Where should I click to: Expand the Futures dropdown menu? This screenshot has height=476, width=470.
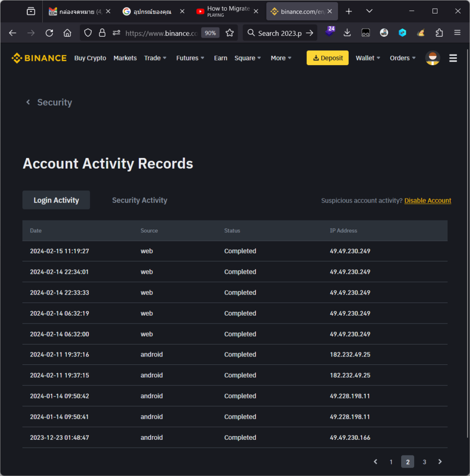pos(190,58)
